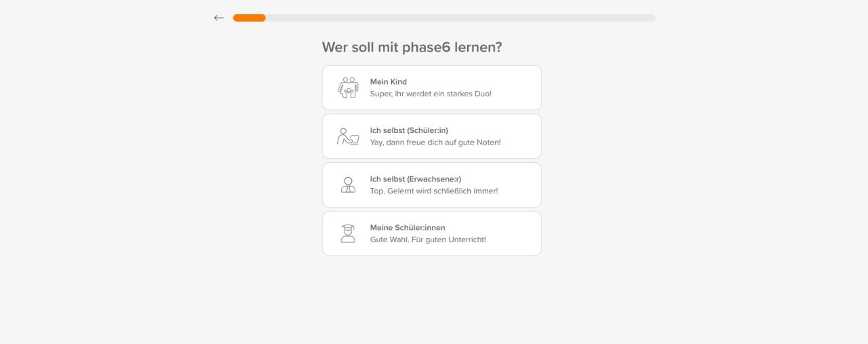Click "Yay, dann freue dich auf gute Noten!"

pyautogui.click(x=435, y=142)
